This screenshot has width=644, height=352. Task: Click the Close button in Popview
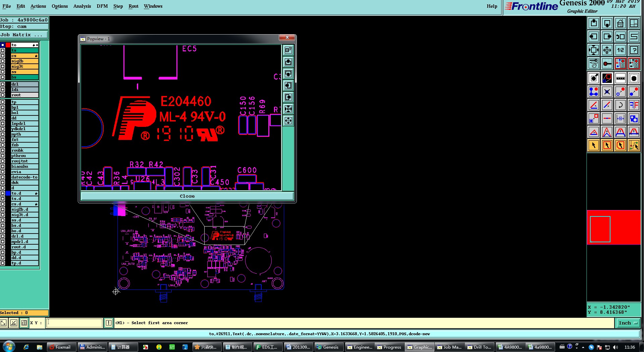(187, 196)
